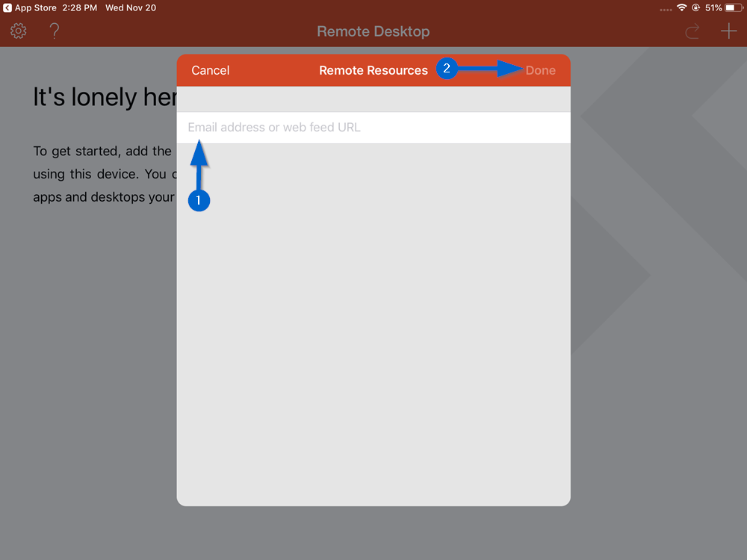
Task: Focus the Email address or web feed URL field
Action: (x=373, y=128)
